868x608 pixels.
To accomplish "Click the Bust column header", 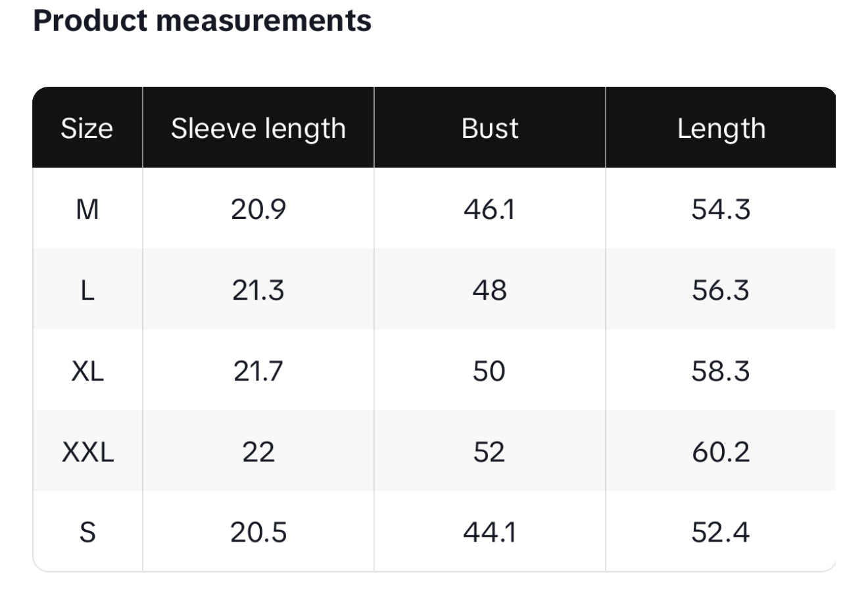I will coord(490,128).
